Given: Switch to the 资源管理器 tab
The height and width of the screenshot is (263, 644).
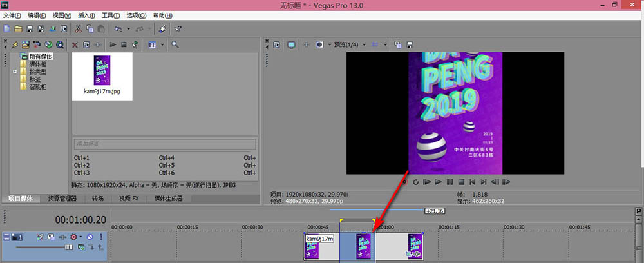Looking at the screenshot, I should pyautogui.click(x=62, y=199).
